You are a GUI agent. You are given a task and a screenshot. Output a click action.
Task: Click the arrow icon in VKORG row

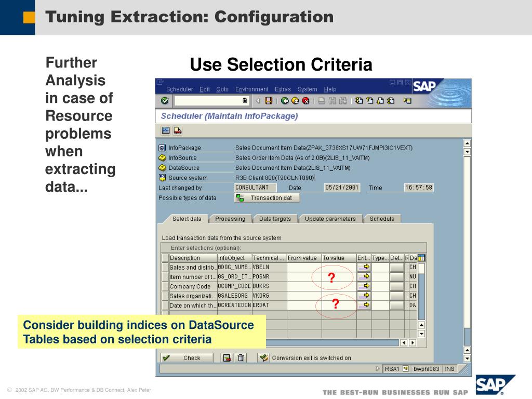[x=364, y=296]
